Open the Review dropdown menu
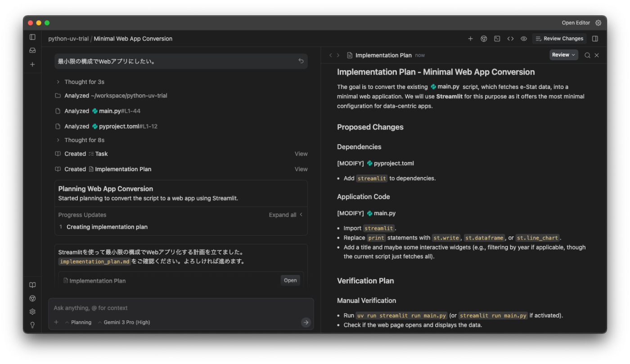The image size is (630, 364). pyautogui.click(x=563, y=55)
